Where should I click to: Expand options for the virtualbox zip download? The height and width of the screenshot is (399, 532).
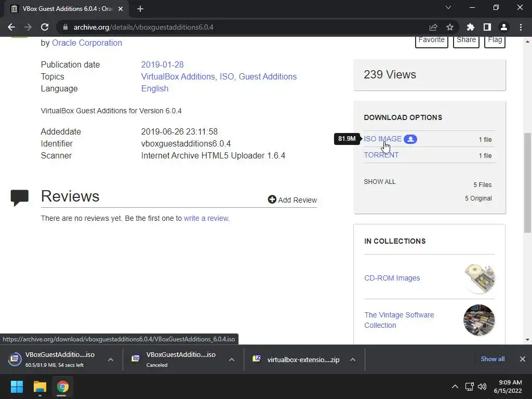[353, 360]
